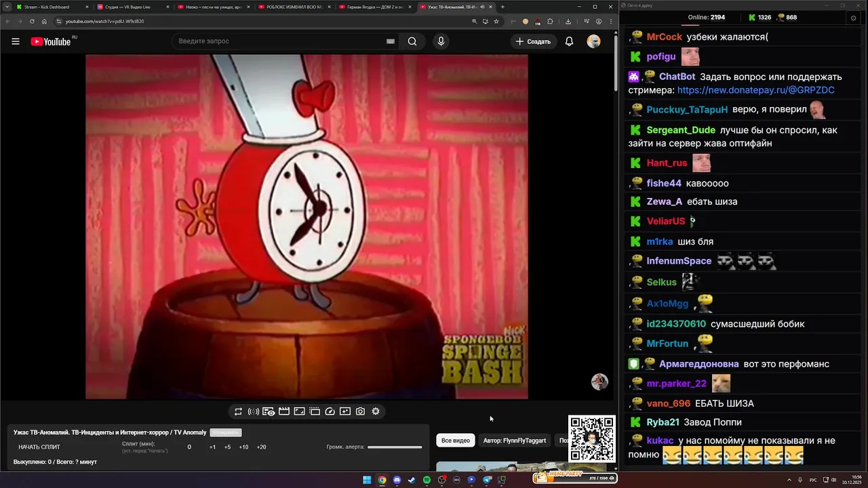The height and width of the screenshot is (488, 868).
Task: Adjust the Громк. алерта volume slider
Action: coord(395,447)
